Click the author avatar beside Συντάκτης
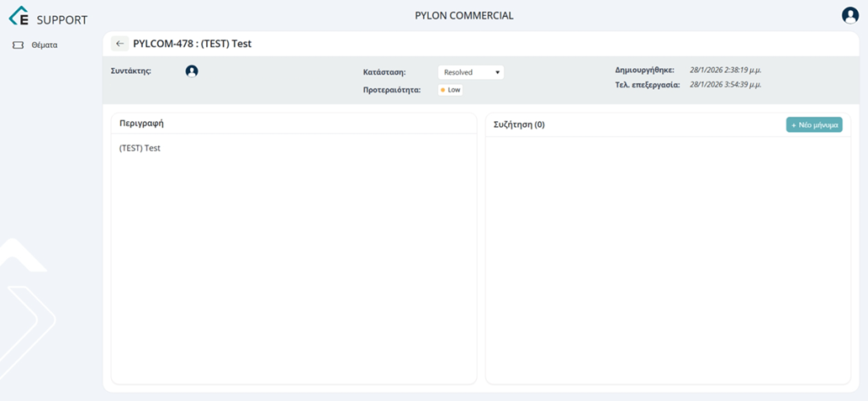 pos(192,71)
